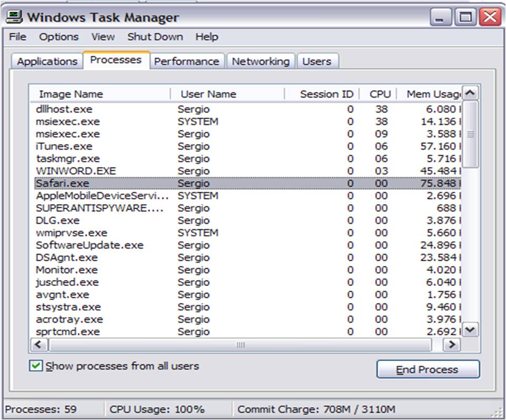This screenshot has height=420, width=506.
Task: Sort by the Mem Usage column header
Action: [x=429, y=94]
